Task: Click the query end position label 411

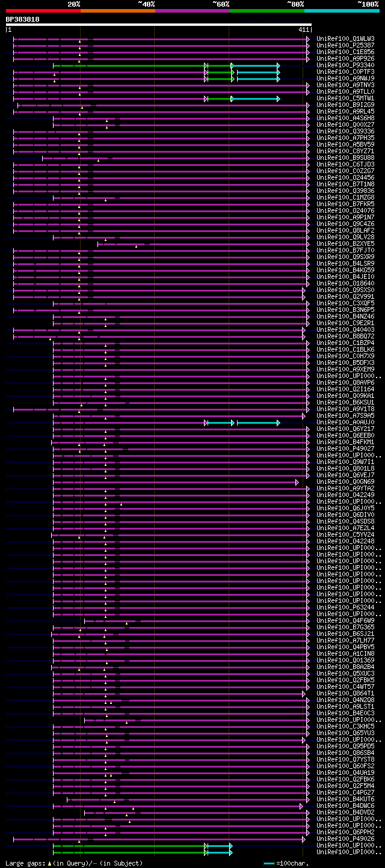Action: 304,29
